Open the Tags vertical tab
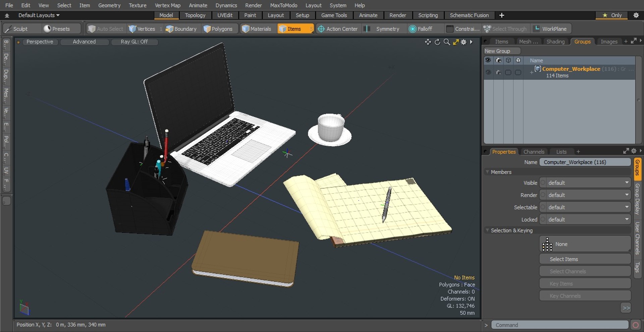This screenshot has width=644, height=332. point(637,267)
